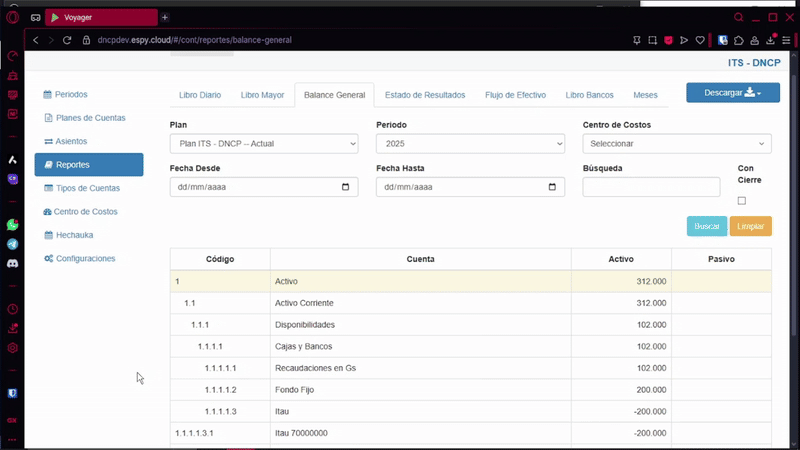Switch to Estado de Resultados tab
800x450 pixels.
click(x=425, y=95)
